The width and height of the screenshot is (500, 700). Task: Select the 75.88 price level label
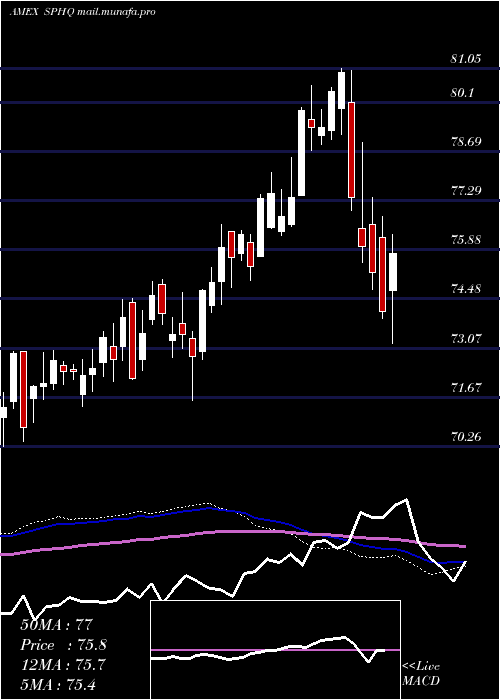click(466, 240)
